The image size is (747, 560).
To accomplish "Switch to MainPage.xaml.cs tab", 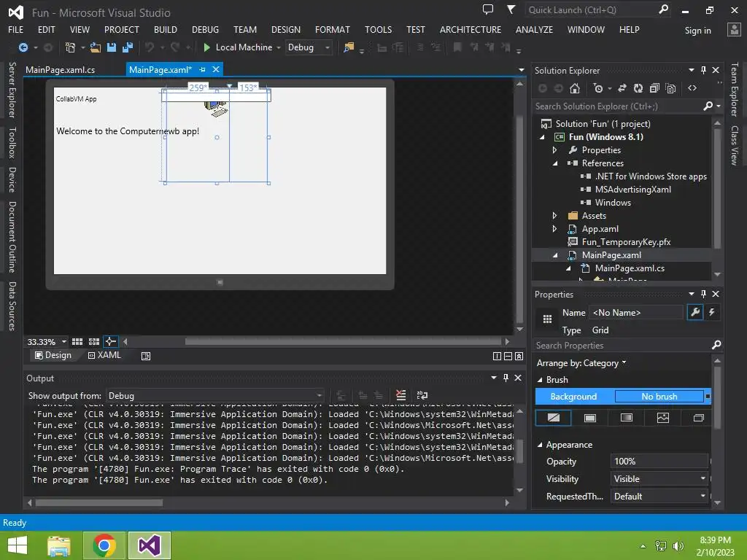I will (60, 69).
